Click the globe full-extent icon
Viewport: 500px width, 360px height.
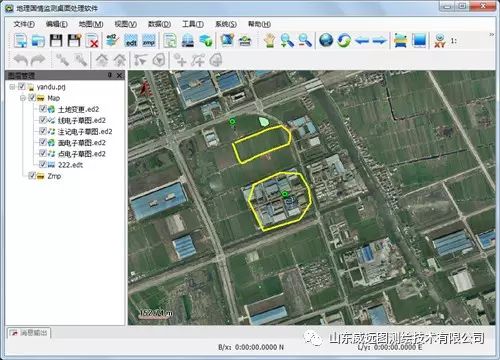pos(326,41)
